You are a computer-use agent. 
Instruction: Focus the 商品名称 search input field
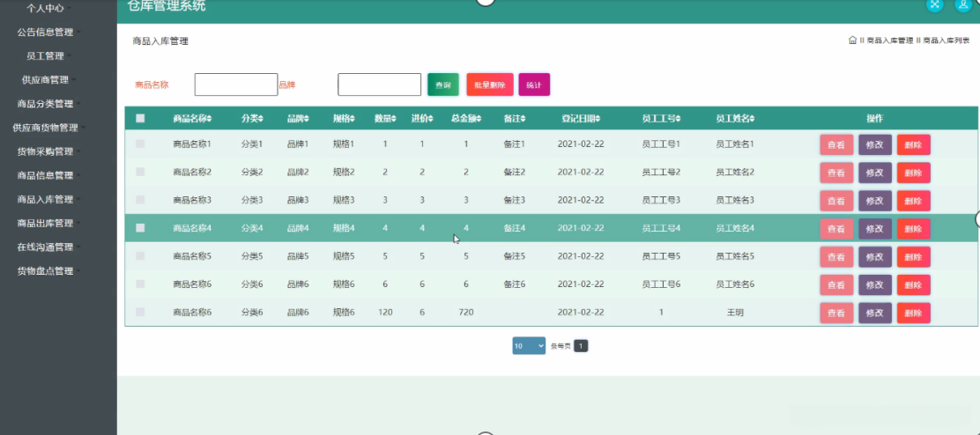tap(236, 85)
